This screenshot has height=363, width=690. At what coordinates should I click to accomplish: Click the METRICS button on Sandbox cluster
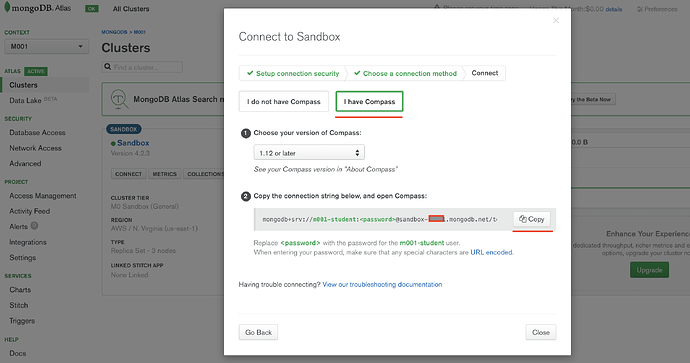click(x=165, y=174)
